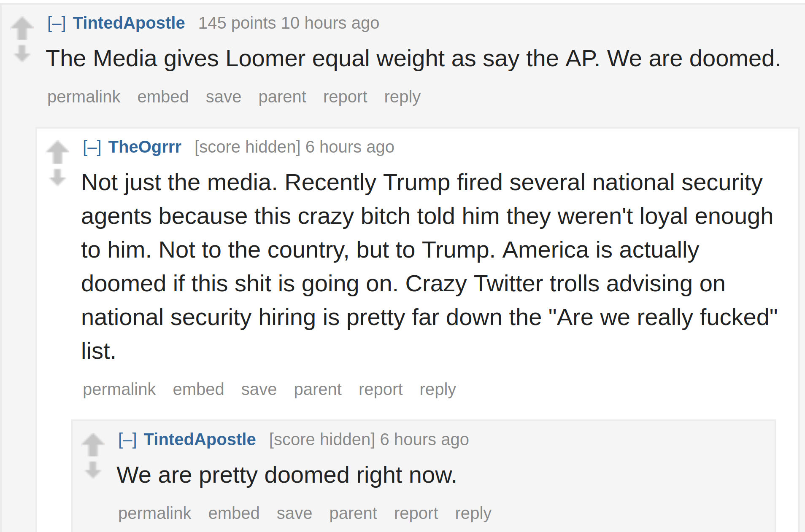805x532 pixels.
Task: Collapse the top TintedApostle comment thread
Action: 57,23
